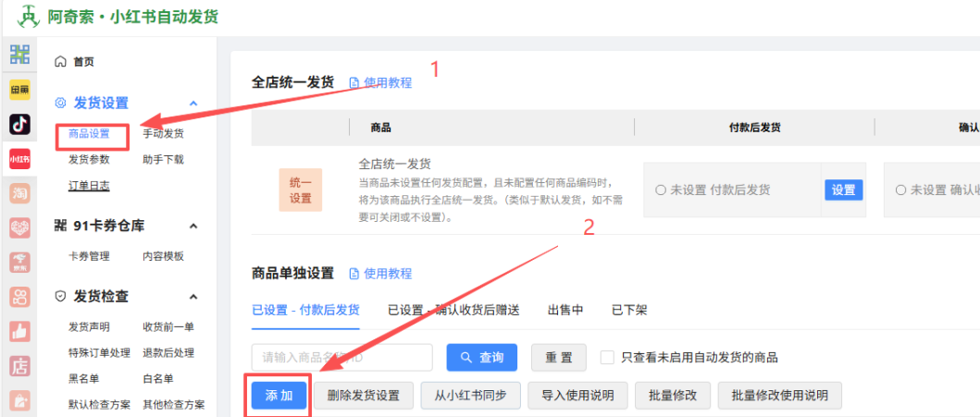The height and width of the screenshot is (417, 980).
Task: Collapse the 发货设置 section chevron
Action: pos(193,103)
